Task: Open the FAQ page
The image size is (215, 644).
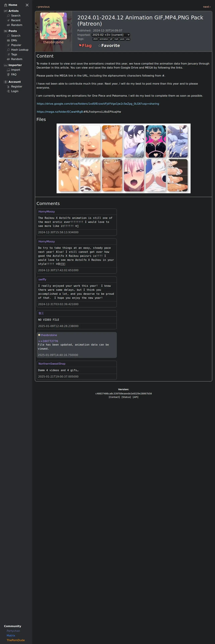Action: click(14, 75)
